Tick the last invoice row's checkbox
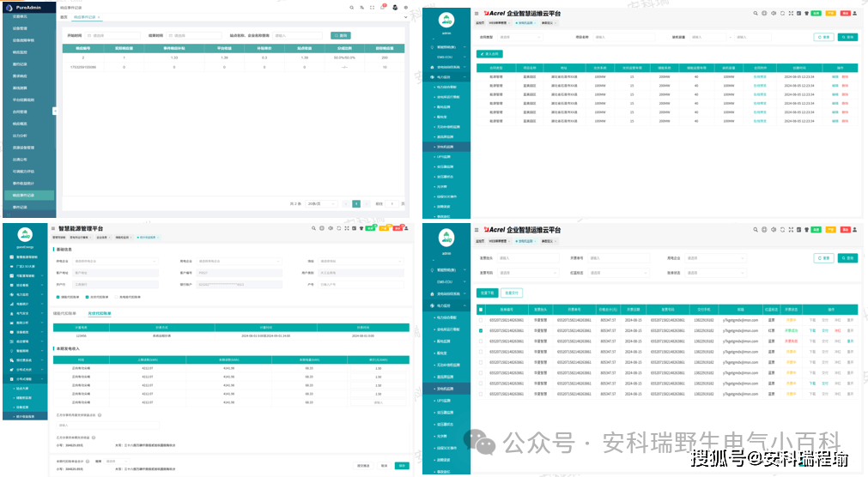The image size is (868, 477). pos(481,394)
